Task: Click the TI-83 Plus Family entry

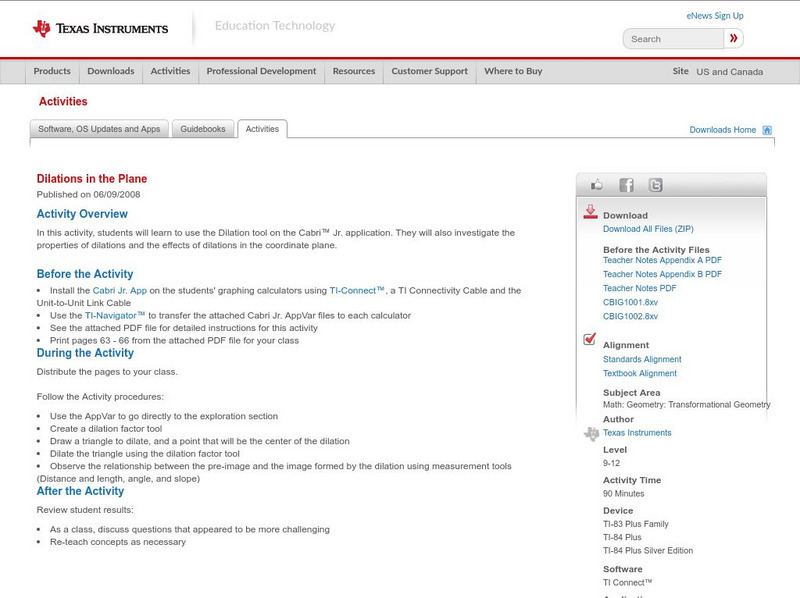Action: click(x=636, y=524)
